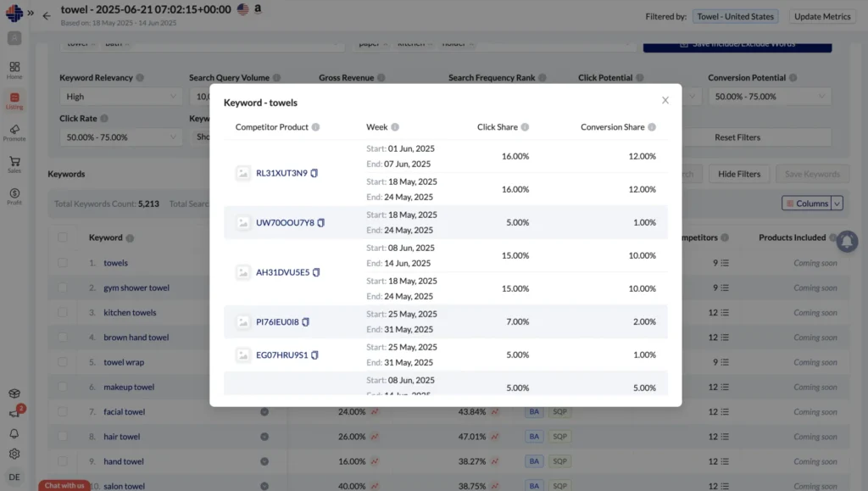The image size is (868, 491).
Task: Go to Sales via cart icon
Action: click(14, 164)
